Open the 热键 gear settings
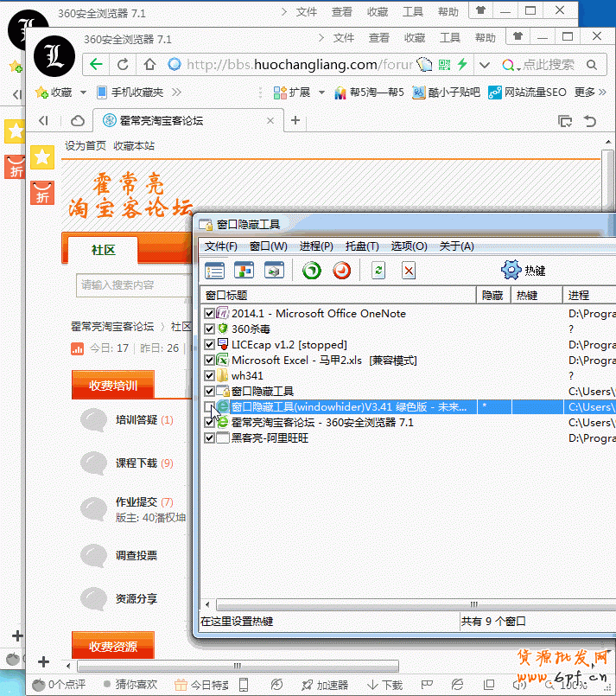 (523, 270)
